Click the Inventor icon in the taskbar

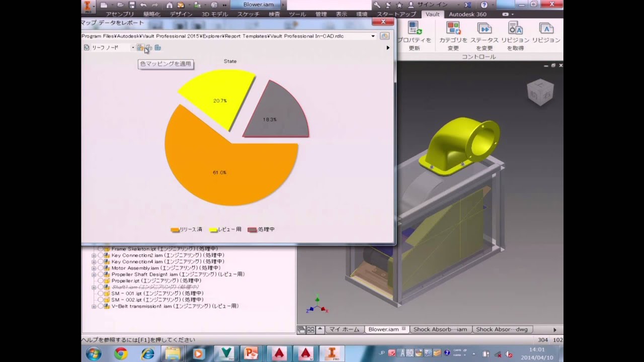333,353
